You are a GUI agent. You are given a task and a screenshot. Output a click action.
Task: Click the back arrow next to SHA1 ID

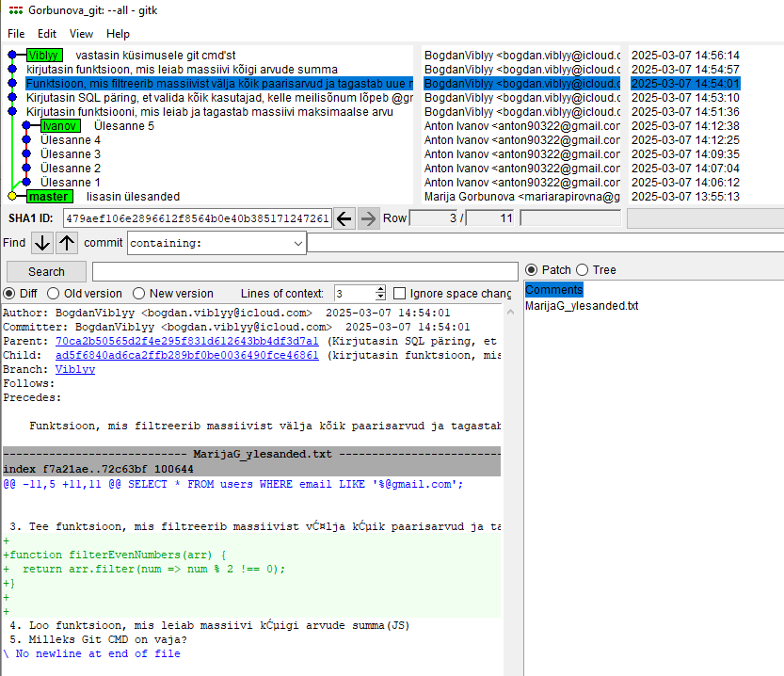[x=344, y=218]
